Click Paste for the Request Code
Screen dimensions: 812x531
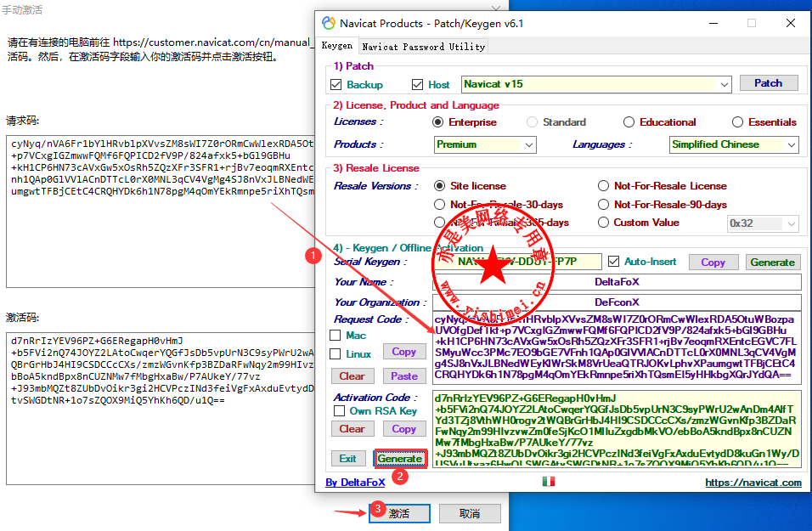pyautogui.click(x=404, y=376)
